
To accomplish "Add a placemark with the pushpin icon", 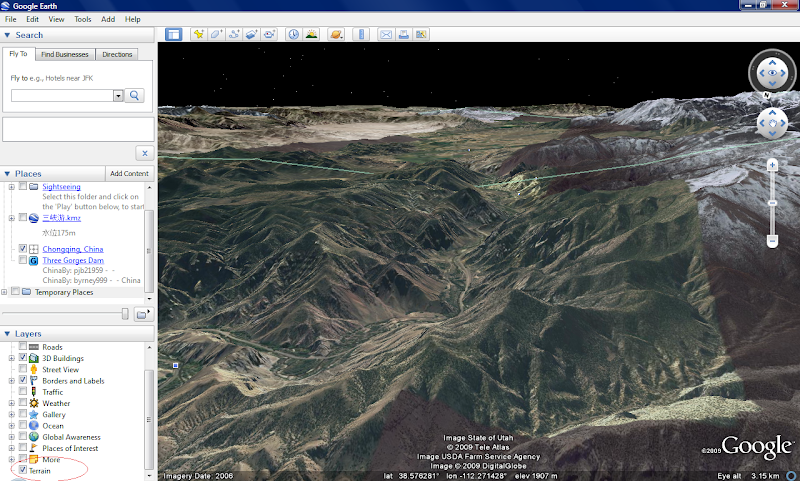I will click(198, 34).
